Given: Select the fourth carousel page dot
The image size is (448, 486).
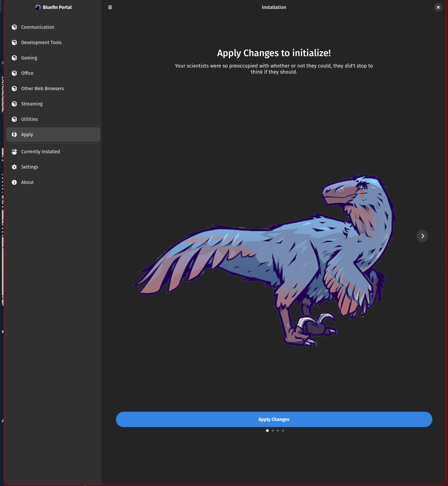Looking at the screenshot, I should click(283, 430).
